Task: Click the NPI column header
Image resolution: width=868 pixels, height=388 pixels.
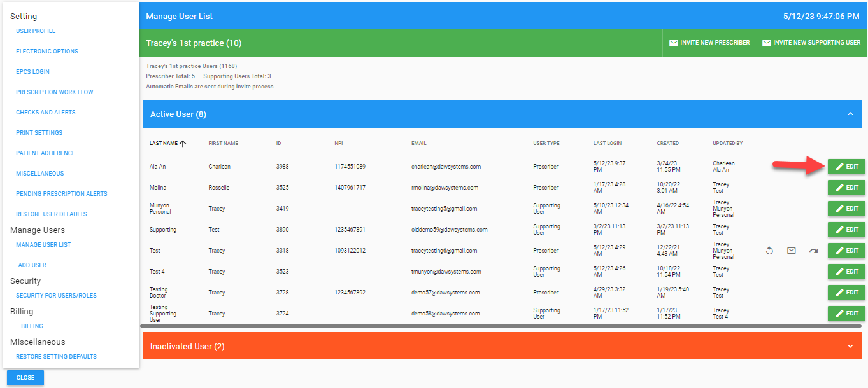Action: click(339, 144)
